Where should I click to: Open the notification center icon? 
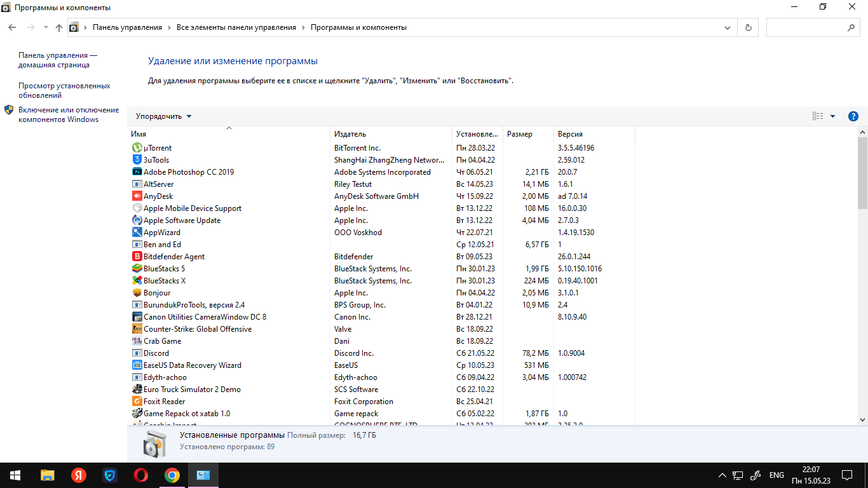847,475
